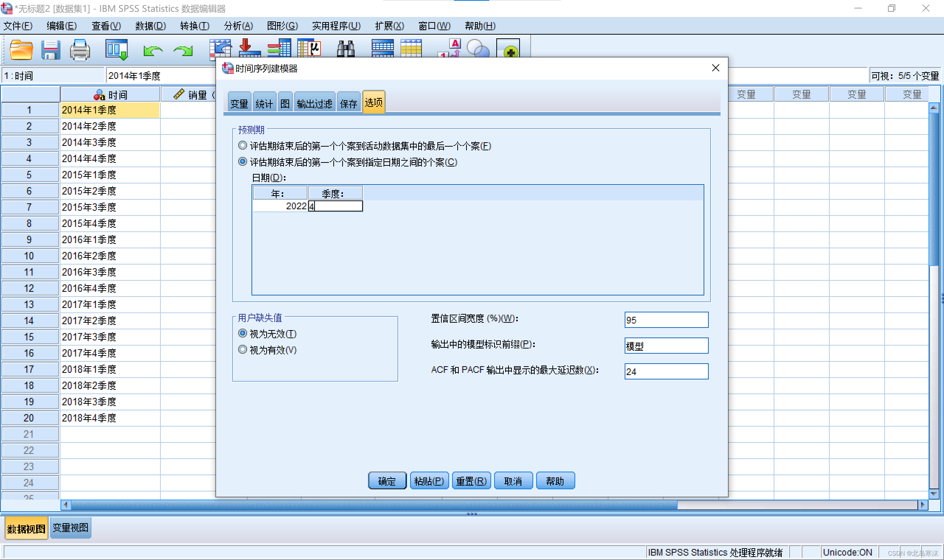The image size is (944, 560).
Task: Select first-case-to-last-case forecast period option
Action: (243, 146)
